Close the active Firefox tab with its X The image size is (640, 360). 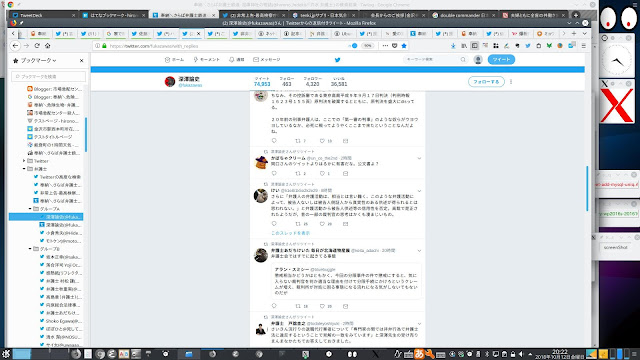click(199, 34)
